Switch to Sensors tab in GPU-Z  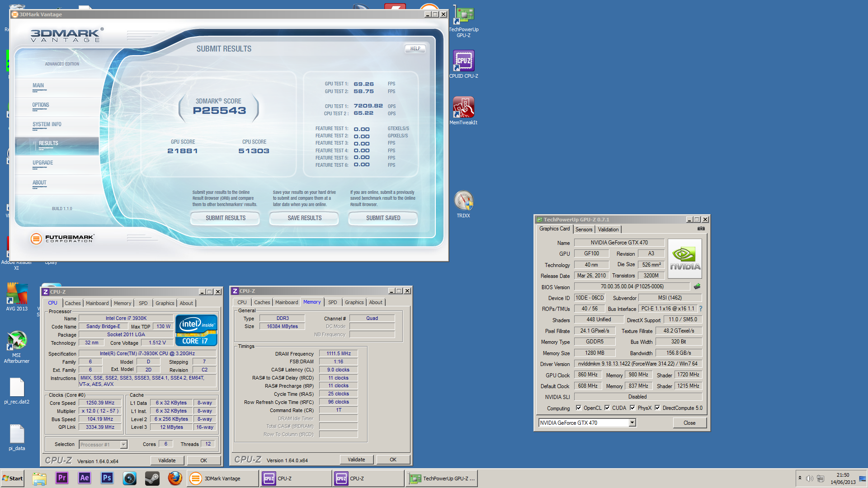coord(584,230)
